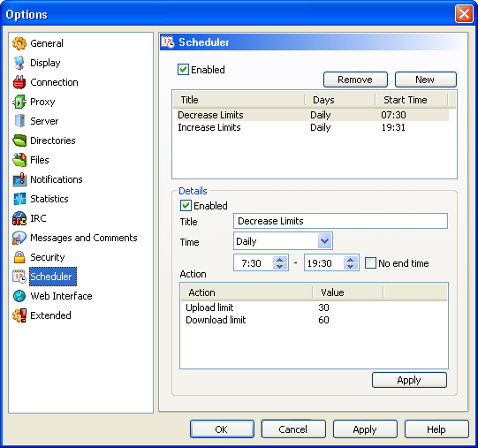
Task: Click the Extended gear icon
Action: point(19,315)
